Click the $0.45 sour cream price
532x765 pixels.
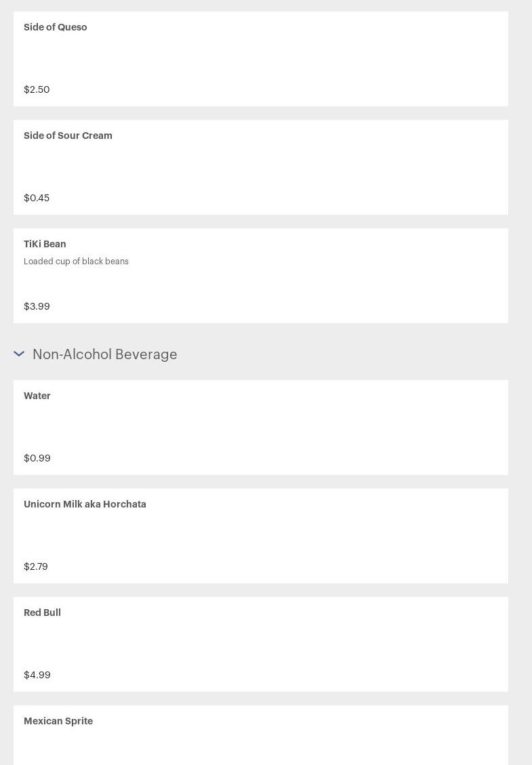pyautogui.click(x=37, y=198)
